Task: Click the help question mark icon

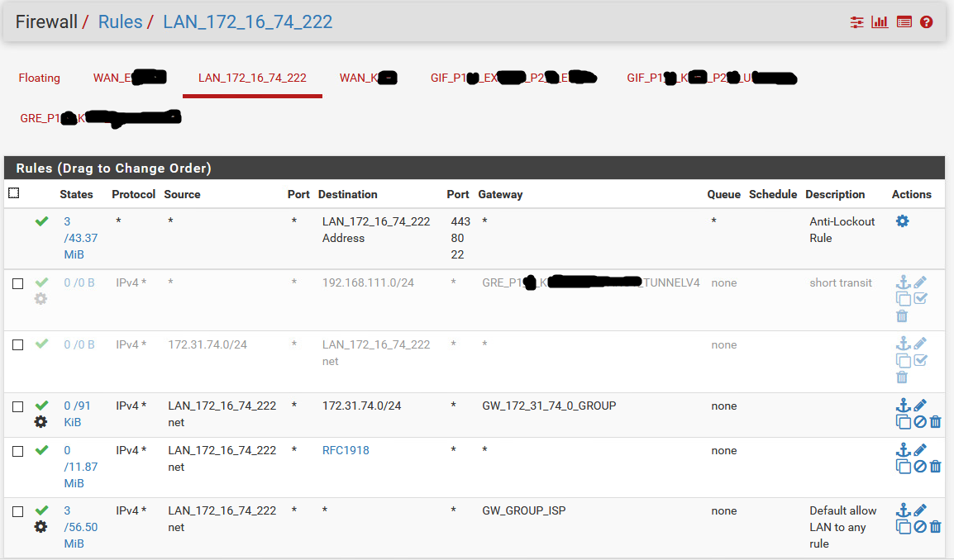Action: pos(926,22)
